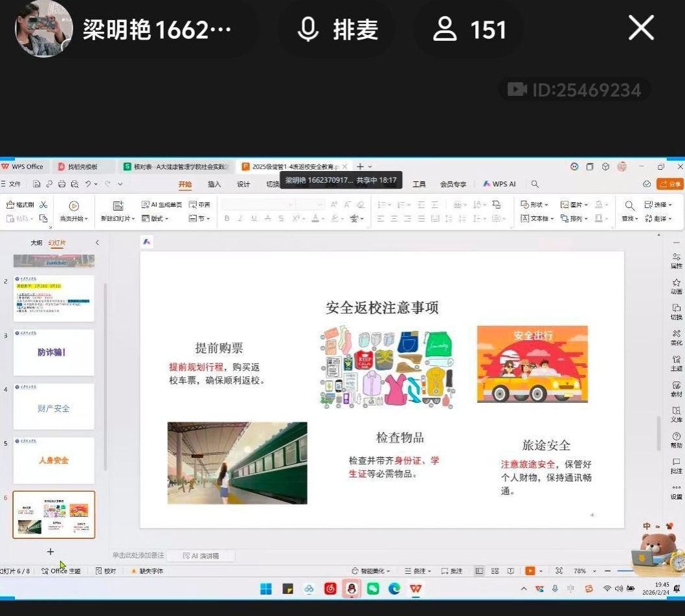Click the Windows Start button
685x616 pixels.
point(265,589)
